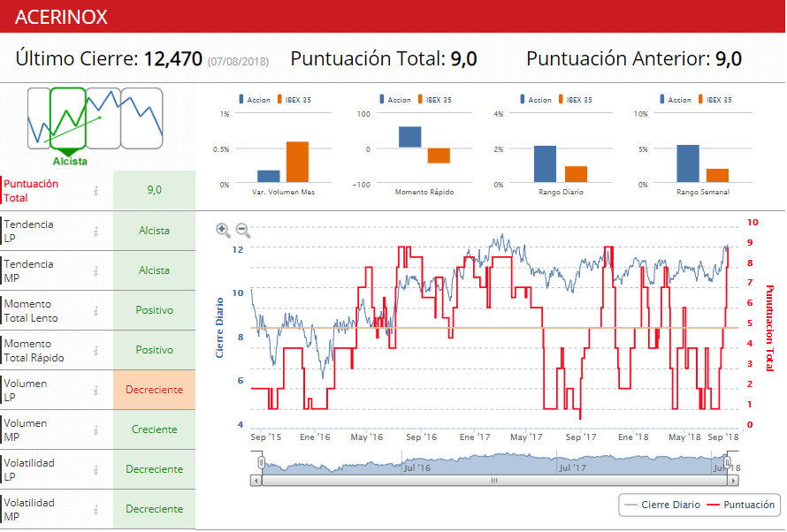Click blue Accion bar in Rango Diario chart
The image size is (787, 532).
(545, 164)
